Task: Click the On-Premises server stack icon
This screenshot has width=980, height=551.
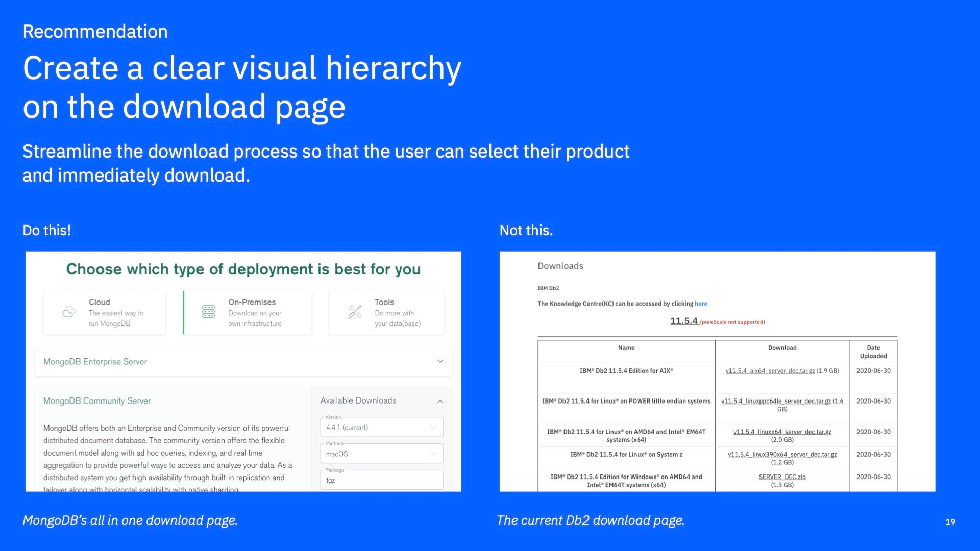Action: (209, 312)
